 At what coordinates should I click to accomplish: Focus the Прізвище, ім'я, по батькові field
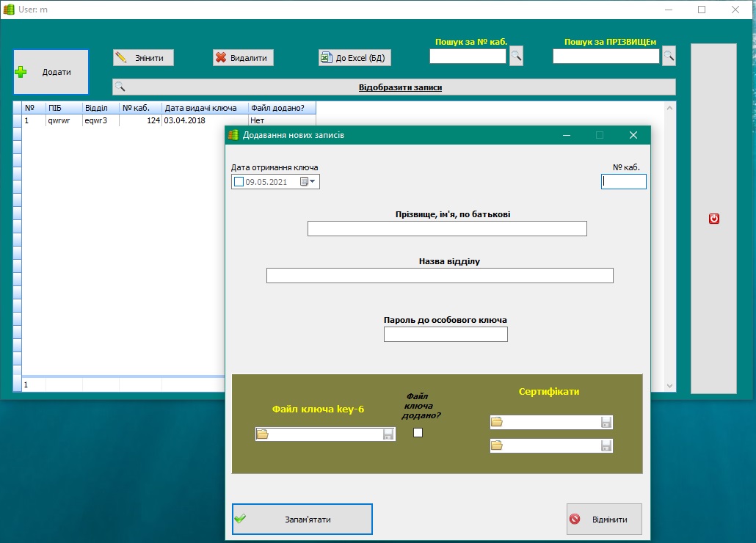(x=447, y=228)
